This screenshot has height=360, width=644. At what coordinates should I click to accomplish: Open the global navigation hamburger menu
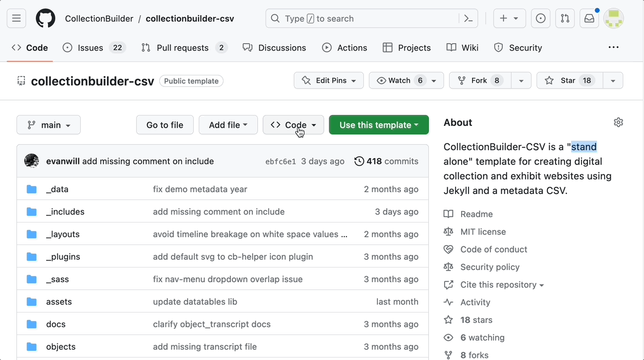pyautogui.click(x=16, y=18)
